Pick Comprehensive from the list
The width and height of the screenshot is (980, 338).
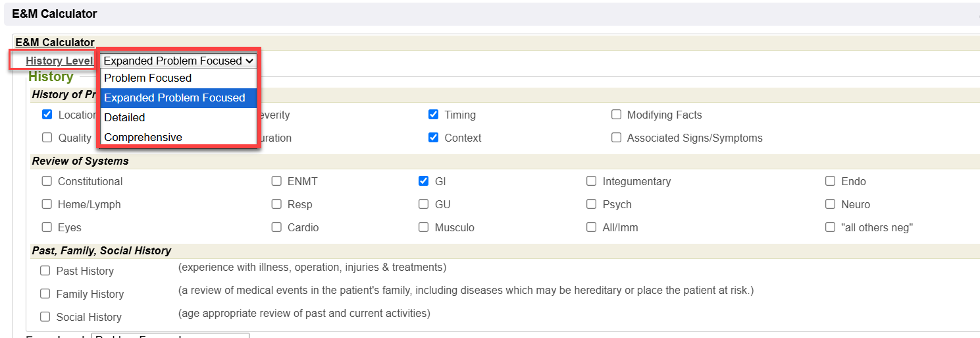pyautogui.click(x=143, y=137)
